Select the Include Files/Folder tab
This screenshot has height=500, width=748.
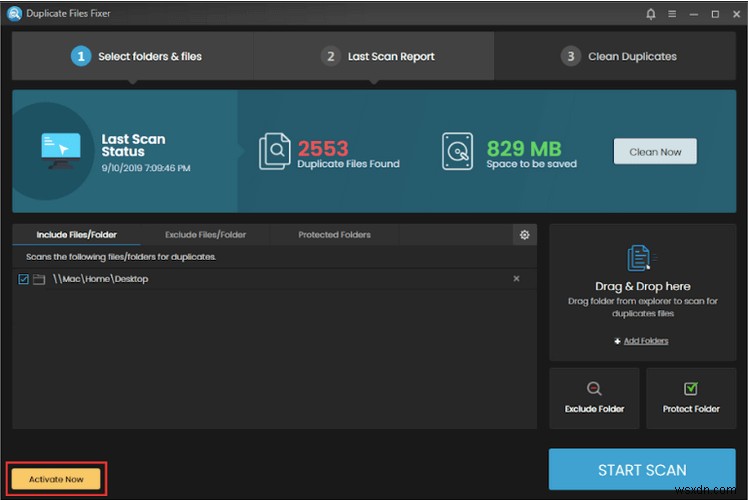(76, 235)
